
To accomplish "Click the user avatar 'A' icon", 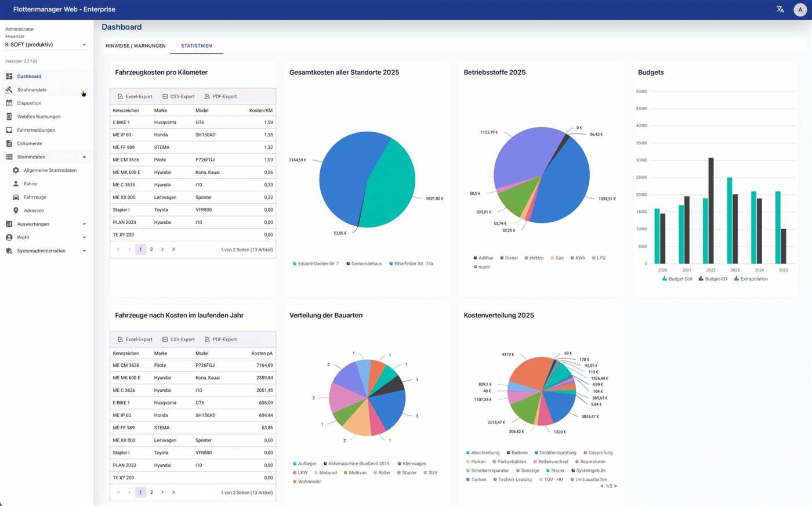I will click(x=800, y=10).
